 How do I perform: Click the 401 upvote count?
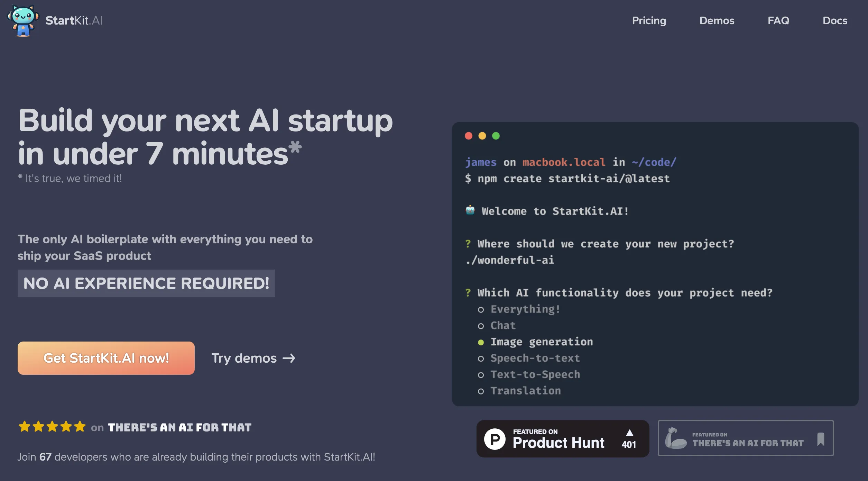click(629, 445)
